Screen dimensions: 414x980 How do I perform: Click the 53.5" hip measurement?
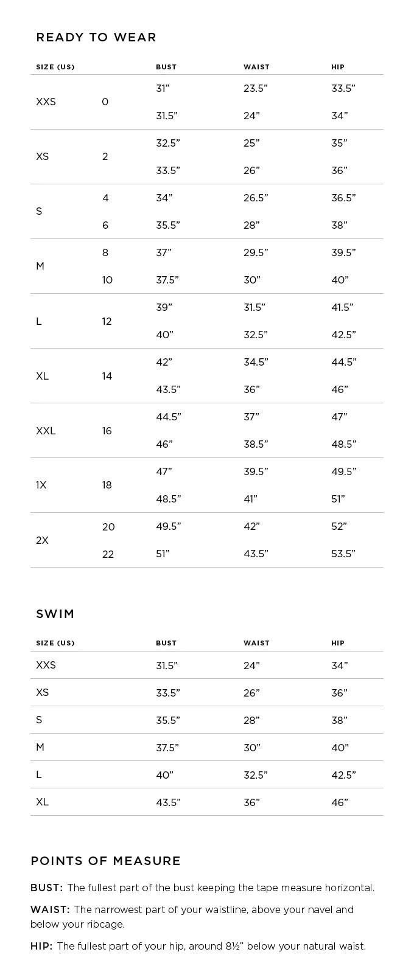(x=343, y=554)
